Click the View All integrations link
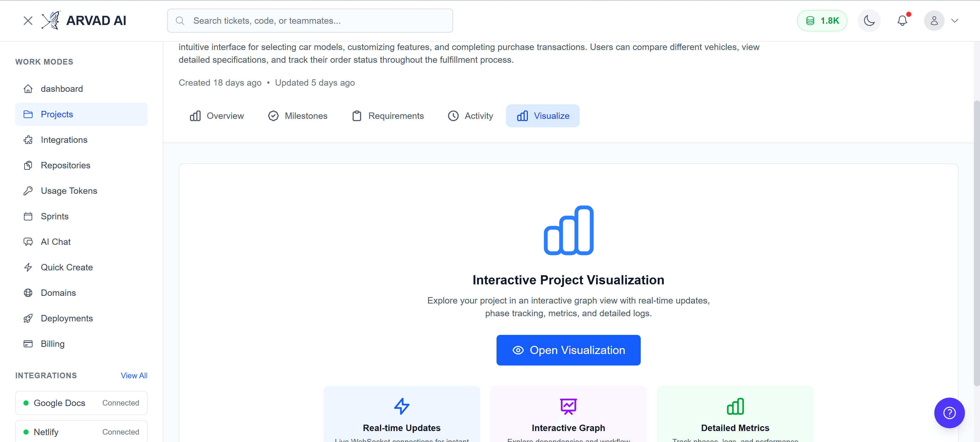The width and height of the screenshot is (980, 442). pyautogui.click(x=134, y=375)
